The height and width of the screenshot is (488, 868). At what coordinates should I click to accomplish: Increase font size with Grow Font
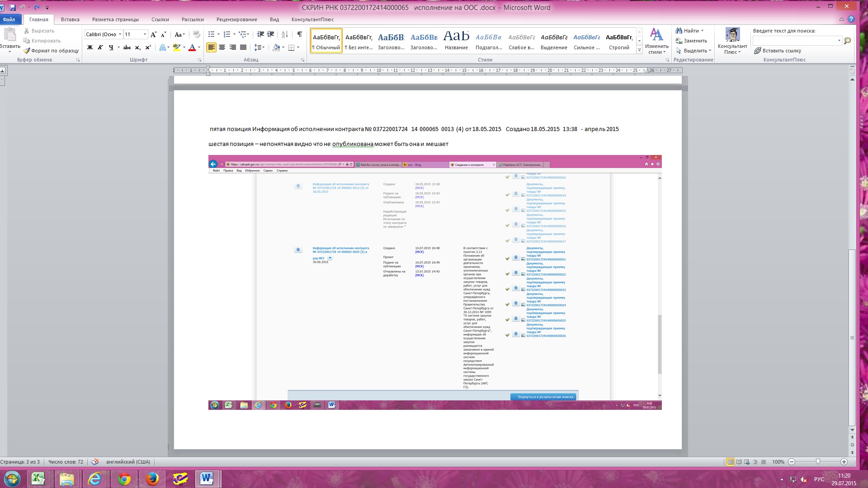[154, 34]
